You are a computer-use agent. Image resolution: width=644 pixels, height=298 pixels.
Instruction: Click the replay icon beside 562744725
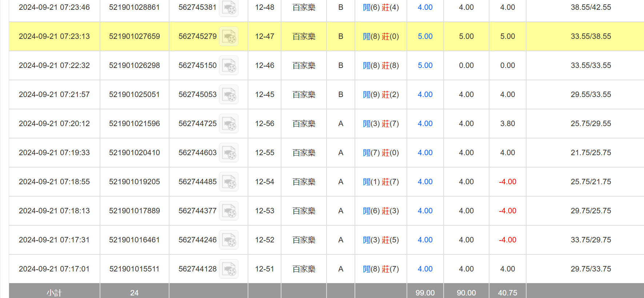pos(229,124)
